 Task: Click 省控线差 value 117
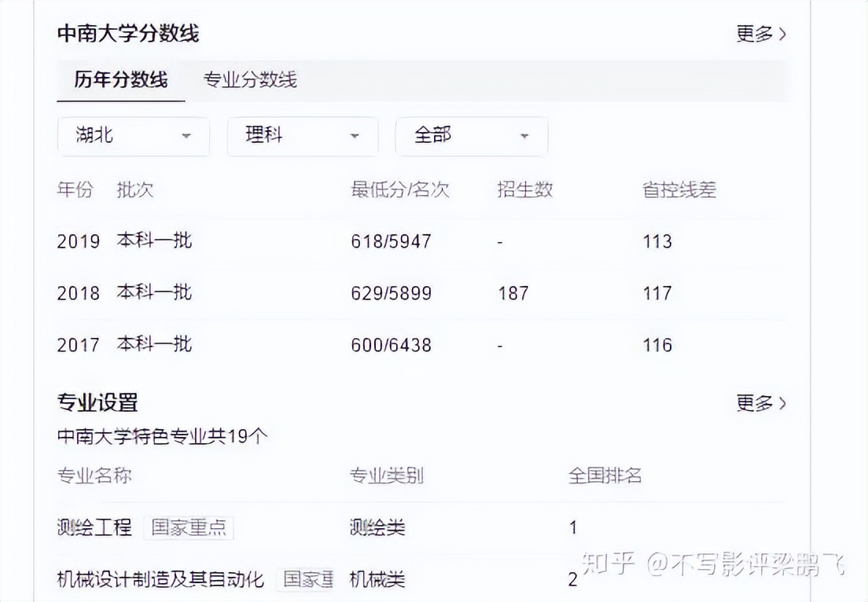click(x=657, y=293)
